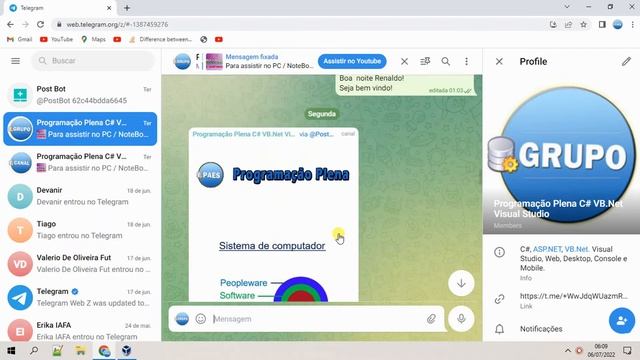Image resolution: width=640 pixels, height=360 pixels.
Task: Open Valerio De Oliveira Fut chat
Action: [x=80, y=264]
